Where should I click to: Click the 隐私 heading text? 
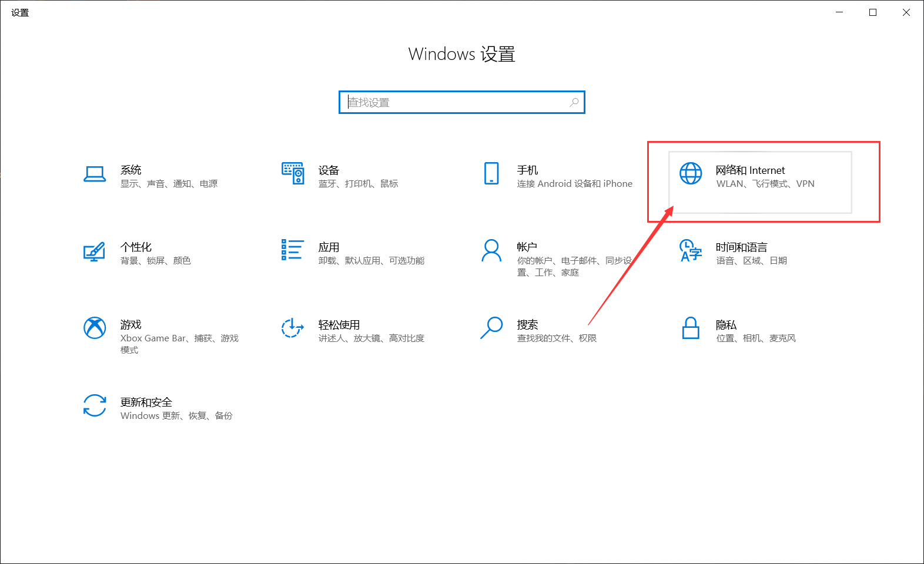727,325
